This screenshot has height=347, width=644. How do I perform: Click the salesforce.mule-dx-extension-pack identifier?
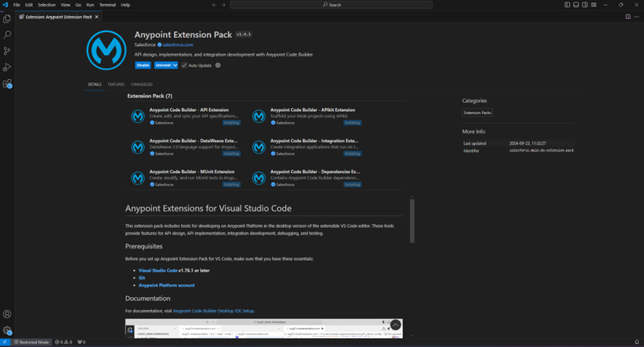coord(542,150)
